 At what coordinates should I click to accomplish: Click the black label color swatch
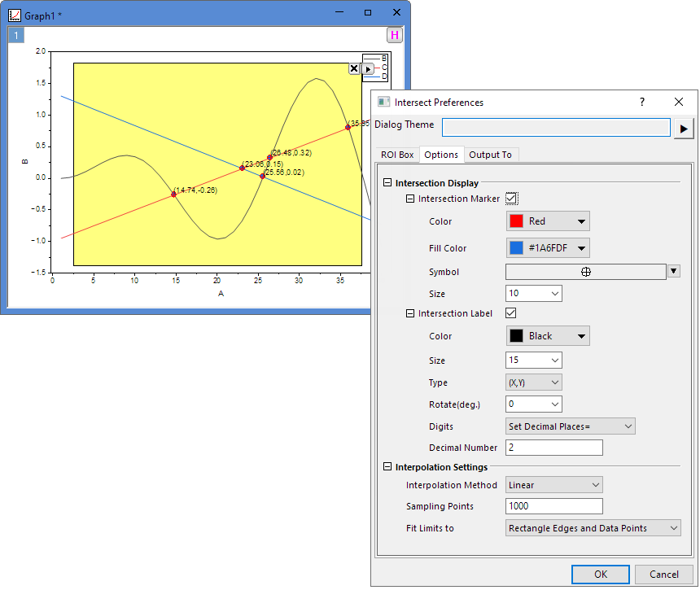(x=517, y=336)
